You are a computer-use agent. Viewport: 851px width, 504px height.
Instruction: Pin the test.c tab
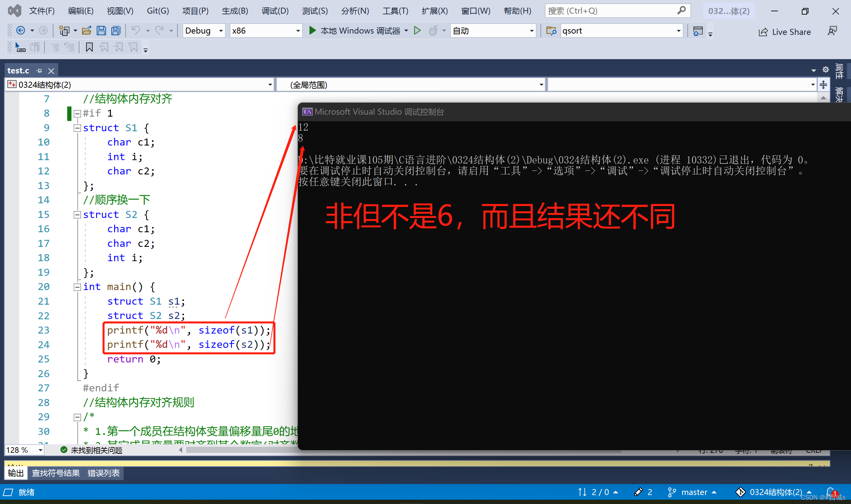[x=39, y=71]
